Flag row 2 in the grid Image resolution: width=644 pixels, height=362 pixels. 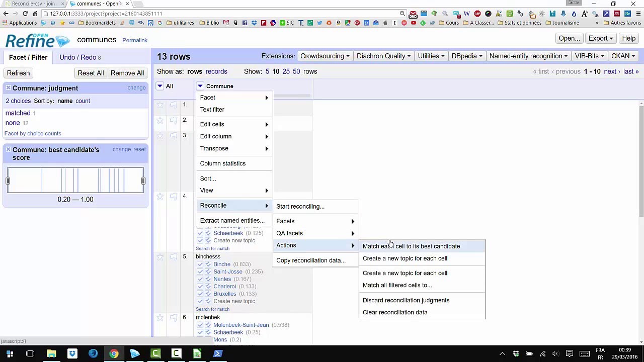[173, 120]
